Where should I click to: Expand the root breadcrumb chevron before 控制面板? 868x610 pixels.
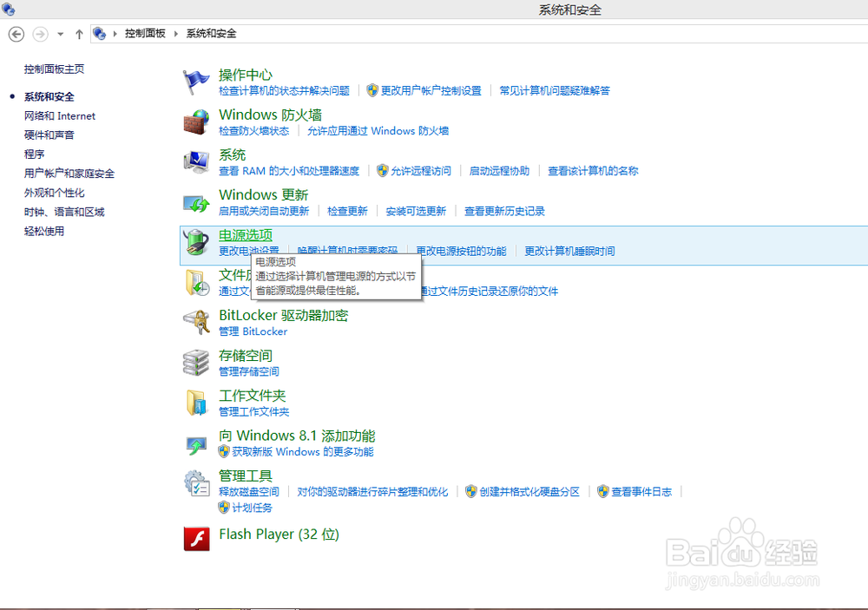coord(115,34)
